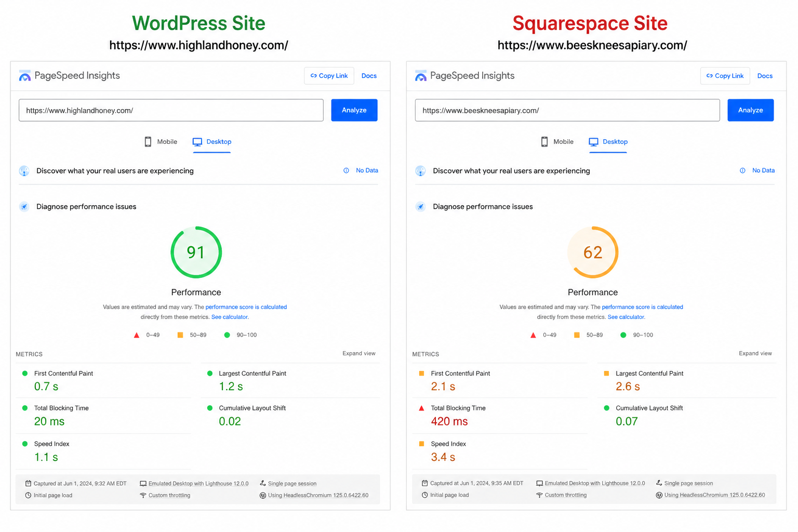Click First Contentful Paint value 0.7 s
Viewport: 798px width, 532px height.
46,387
